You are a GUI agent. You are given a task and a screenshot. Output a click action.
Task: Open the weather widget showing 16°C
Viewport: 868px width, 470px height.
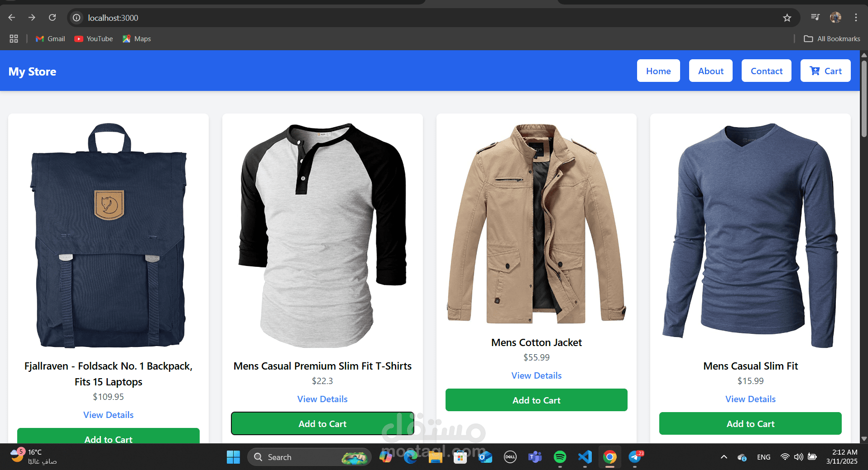pyautogui.click(x=34, y=457)
